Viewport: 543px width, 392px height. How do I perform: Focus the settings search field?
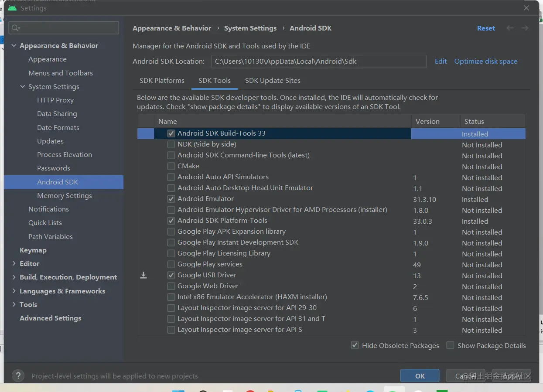coord(64,28)
